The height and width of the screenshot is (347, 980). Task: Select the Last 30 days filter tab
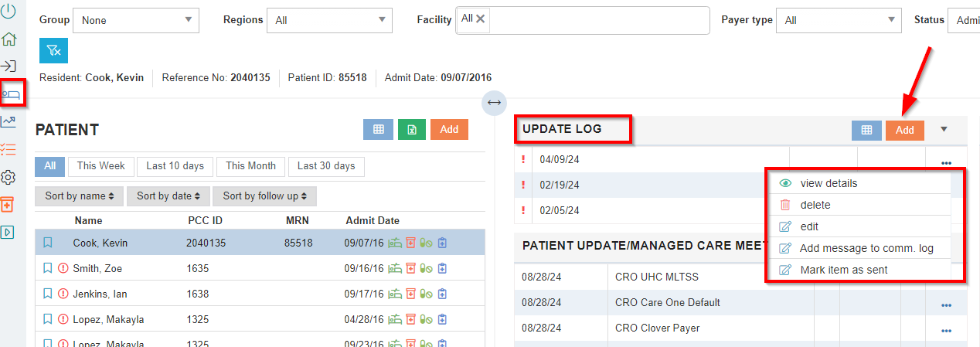[326, 166]
